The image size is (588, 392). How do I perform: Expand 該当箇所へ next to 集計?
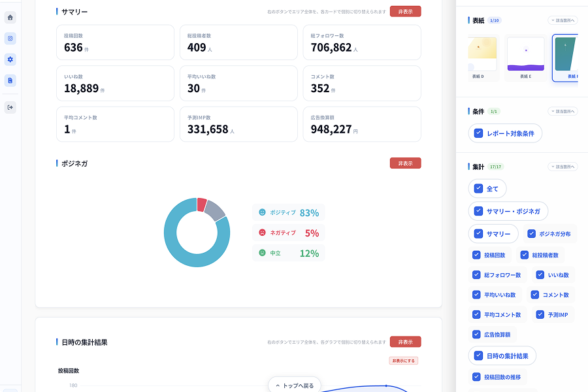[x=563, y=167]
